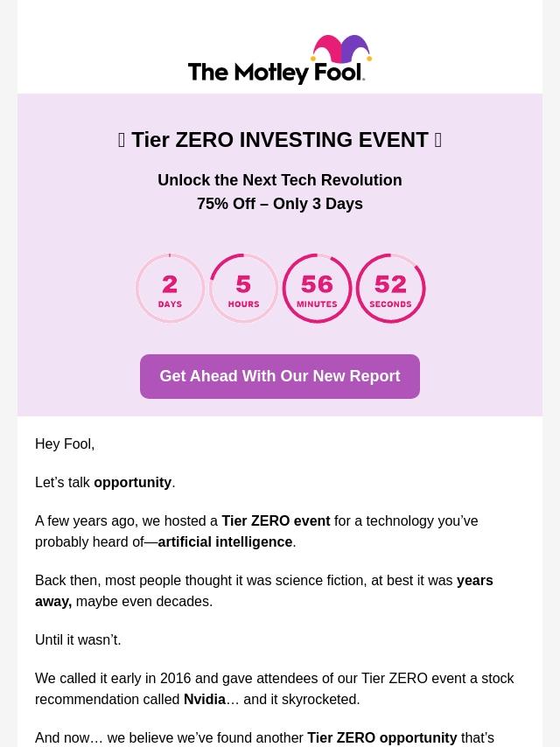Select the 56 Minutes countdown circle
560x747 pixels.
tap(317, 289)
